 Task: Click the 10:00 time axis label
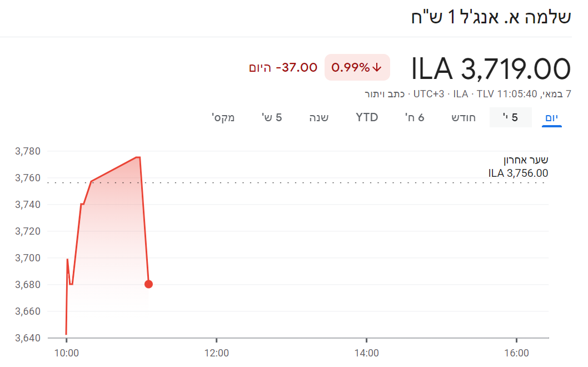point(67,353)
